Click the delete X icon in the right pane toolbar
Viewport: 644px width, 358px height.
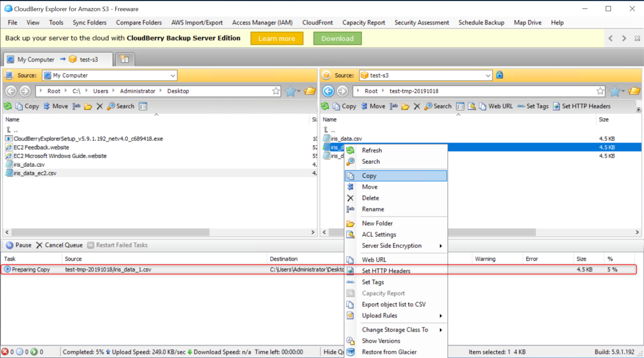[416, 106]
